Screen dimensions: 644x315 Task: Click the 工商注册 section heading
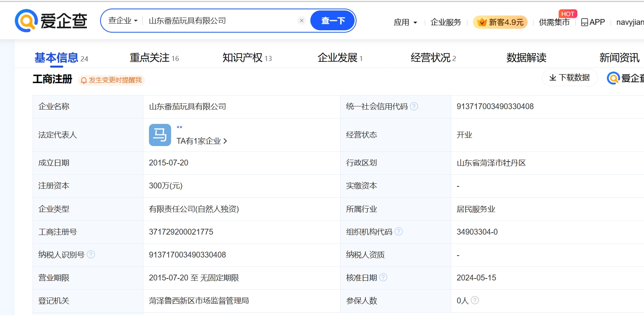point(52,79)
